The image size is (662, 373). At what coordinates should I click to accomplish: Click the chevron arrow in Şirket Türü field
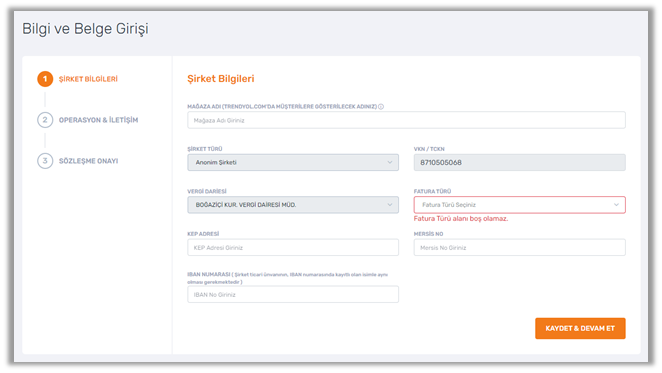390,163
